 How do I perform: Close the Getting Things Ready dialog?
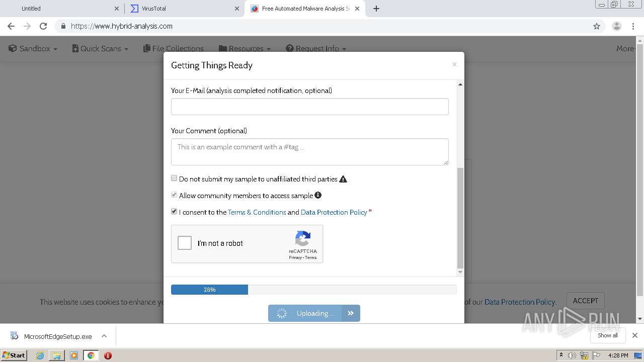454,64
